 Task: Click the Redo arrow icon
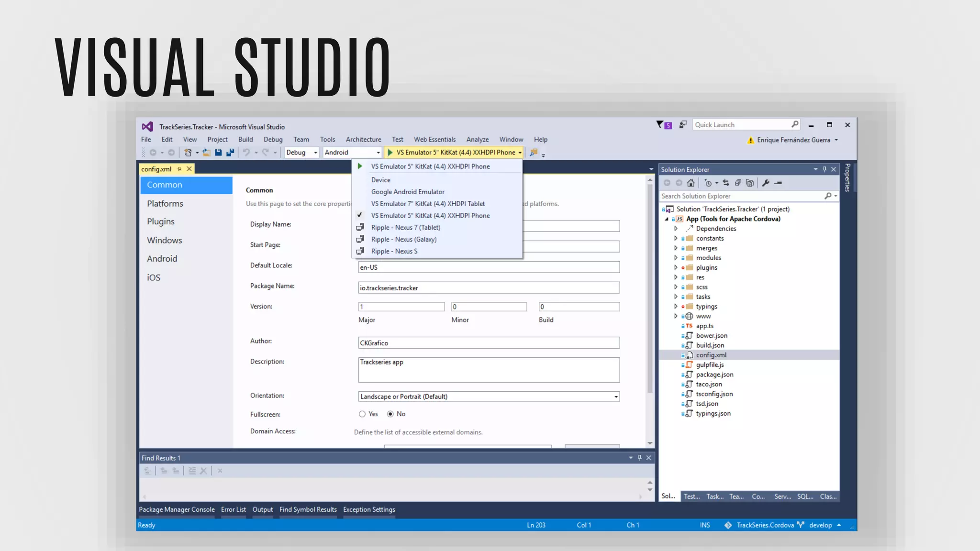(x=265, y=153)
